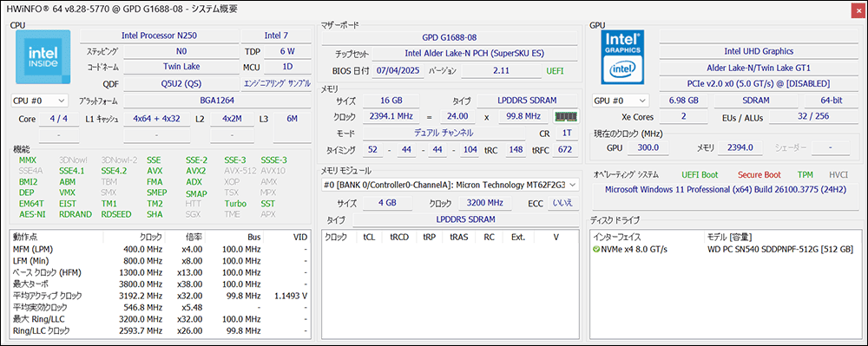Click the GPD G1688-08 motherboard name

pos(449,37)
